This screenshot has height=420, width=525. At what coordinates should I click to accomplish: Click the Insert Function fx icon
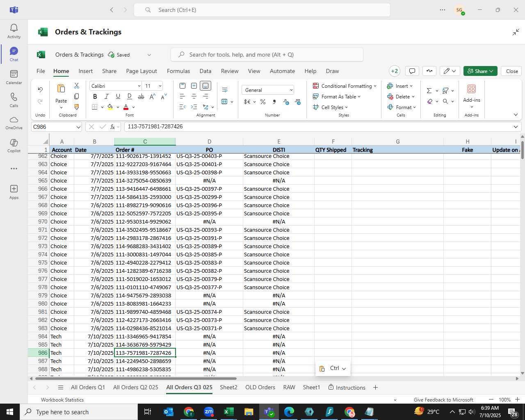112,127
